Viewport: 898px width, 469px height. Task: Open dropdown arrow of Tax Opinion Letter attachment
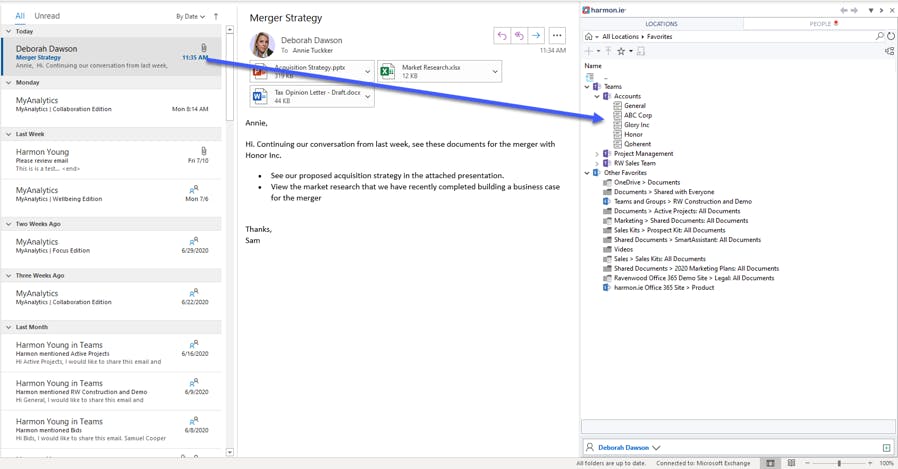click(x=368, y=96)
